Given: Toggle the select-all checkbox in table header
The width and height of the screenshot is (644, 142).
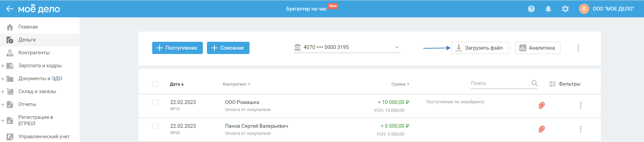Looking at the screenshot, I should (x=155, y=84).
